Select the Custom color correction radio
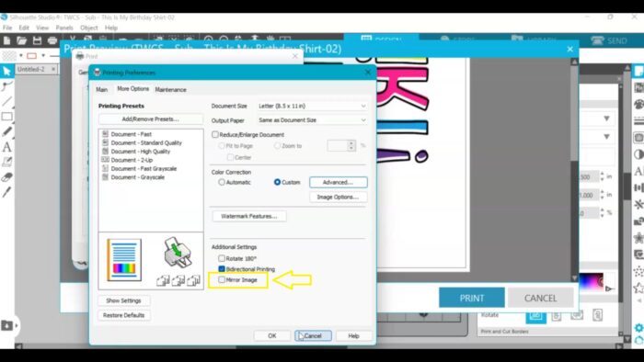Screen dimensions: 644x362 point(277,182)
